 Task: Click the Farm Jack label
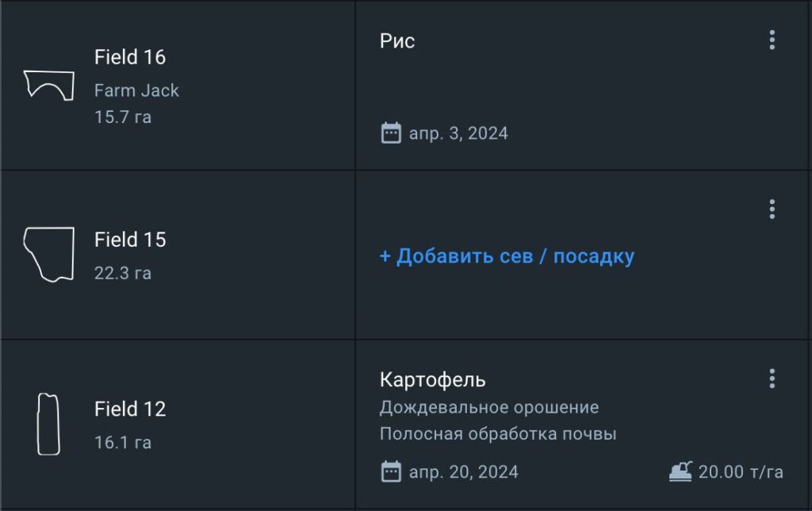coord(136,90)
